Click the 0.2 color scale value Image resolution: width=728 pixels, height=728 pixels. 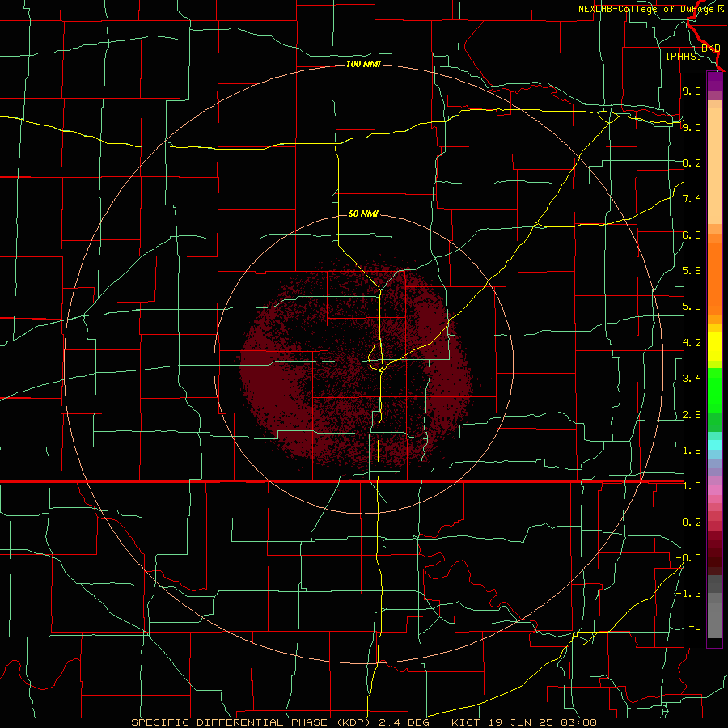pyautogui.click(x=692, y=523)
